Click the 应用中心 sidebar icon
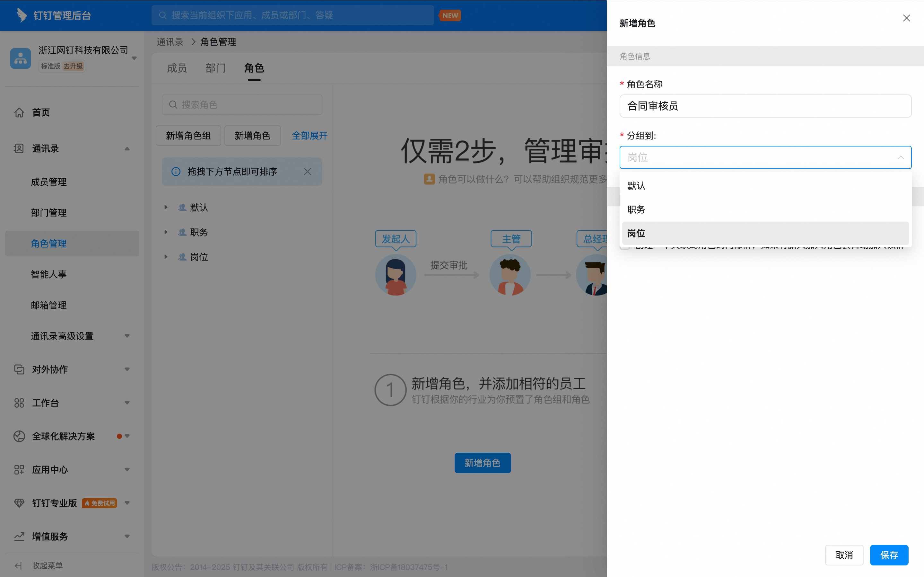The height and width of the screenshot is (577, 924). point(19,469)
